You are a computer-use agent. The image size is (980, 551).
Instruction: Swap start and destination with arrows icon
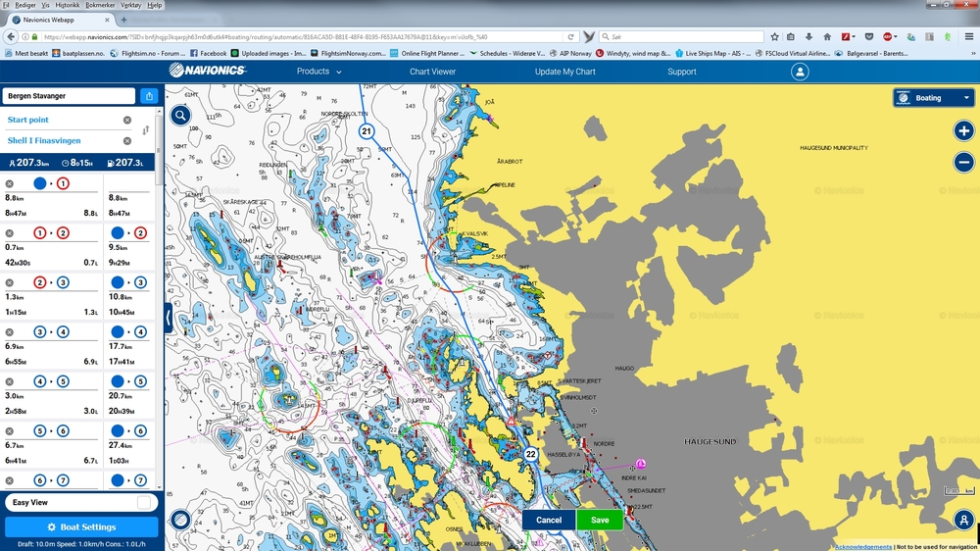[146, 130]
